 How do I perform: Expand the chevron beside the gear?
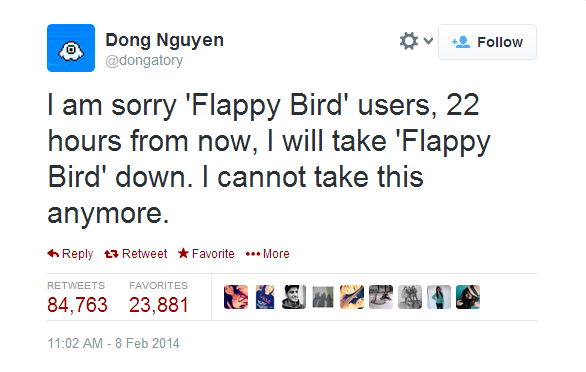428,40
